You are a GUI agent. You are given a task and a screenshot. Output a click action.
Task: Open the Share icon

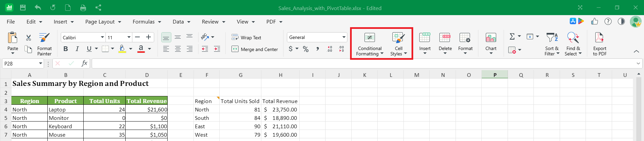(98, 7)
